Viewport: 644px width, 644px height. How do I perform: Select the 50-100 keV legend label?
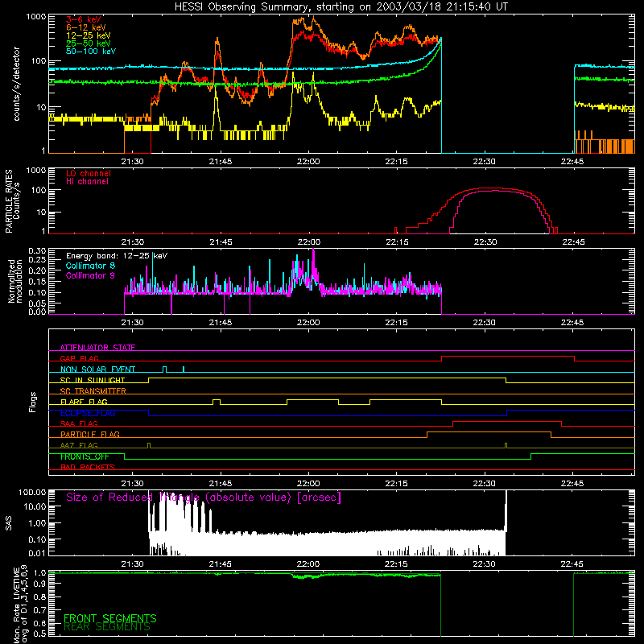click(91, 52)
